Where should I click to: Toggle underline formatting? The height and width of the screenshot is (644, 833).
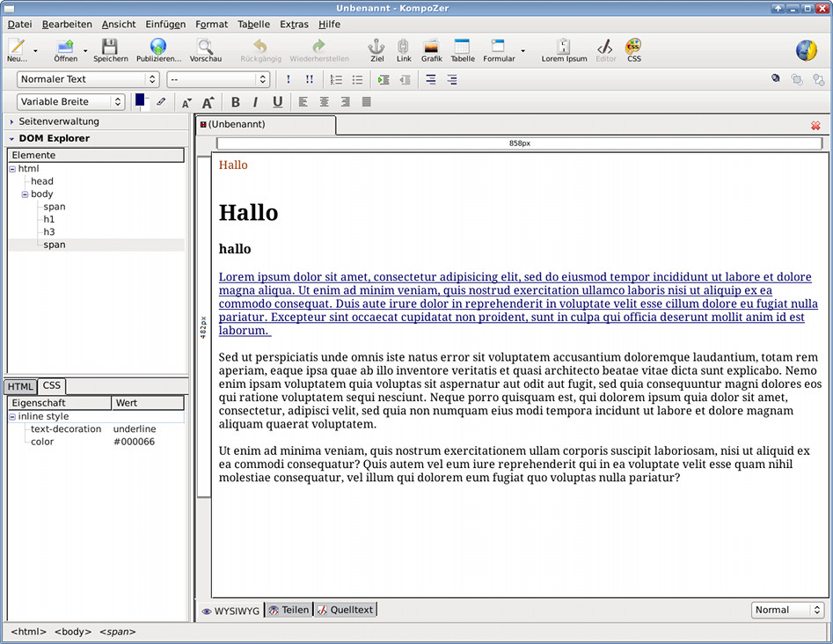277,102
